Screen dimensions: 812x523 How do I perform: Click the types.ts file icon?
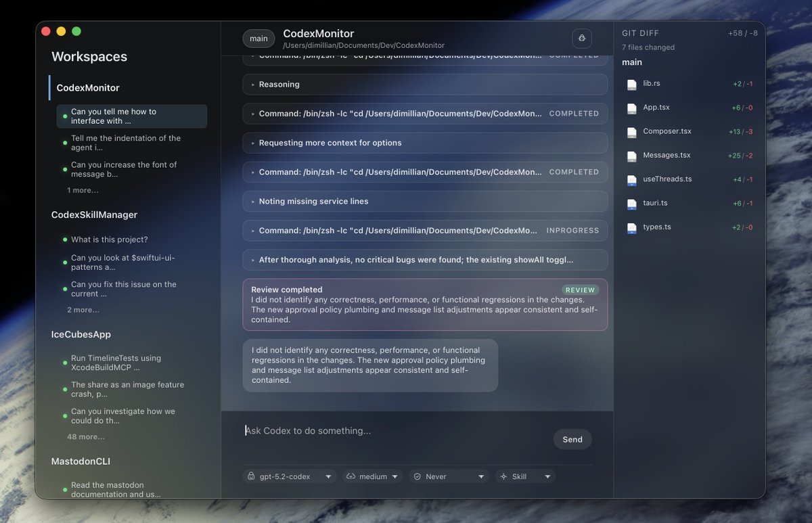tap(632, 228)
